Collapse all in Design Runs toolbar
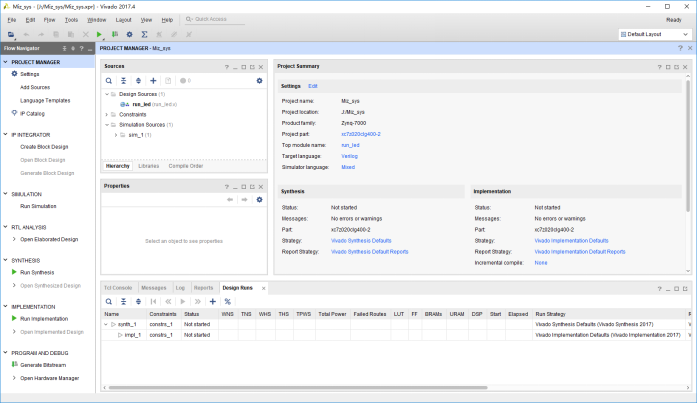Screen dimensions: 698x404 click(123, 301)
